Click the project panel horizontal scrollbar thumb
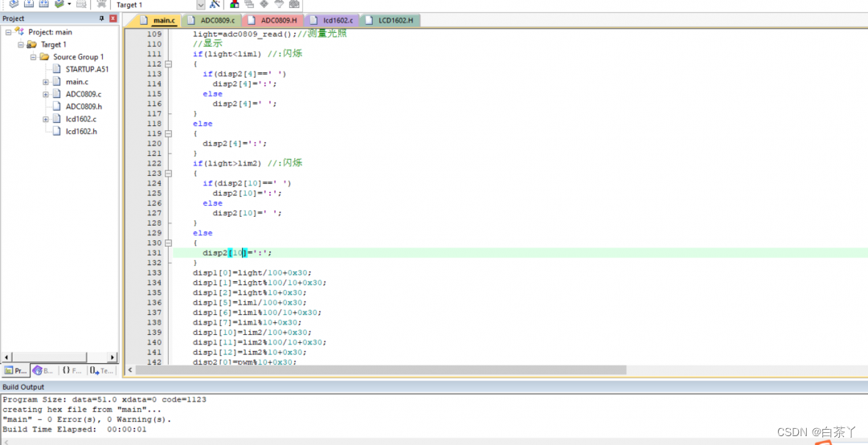Viewport: 868px width, 445px height. pyautogui.click(x=49, y=357)
